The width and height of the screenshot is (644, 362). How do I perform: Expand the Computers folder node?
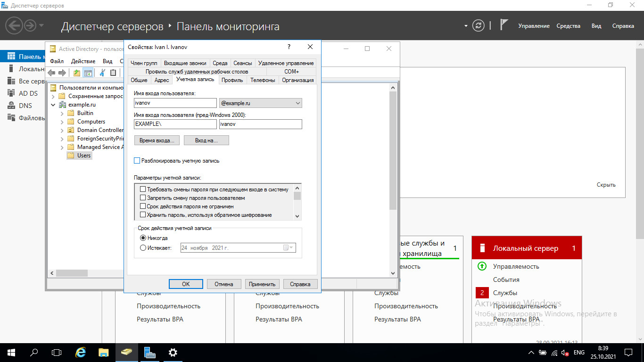(62, 122)
